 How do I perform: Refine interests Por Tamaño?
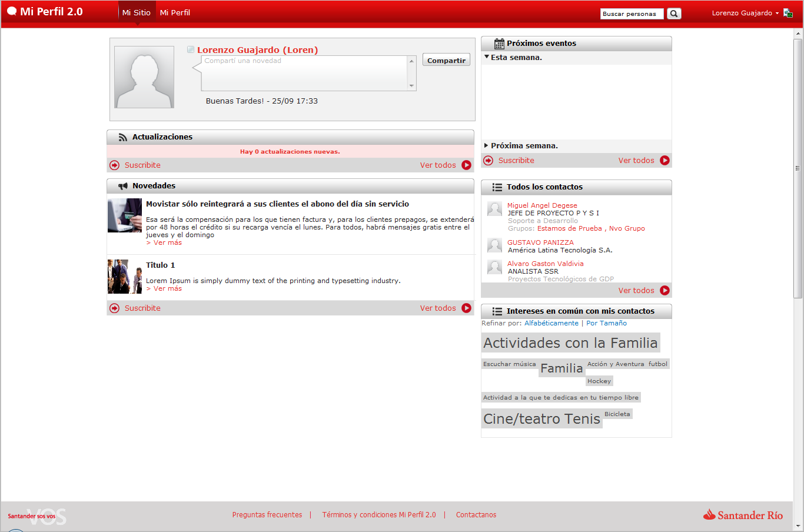point(606,323)
